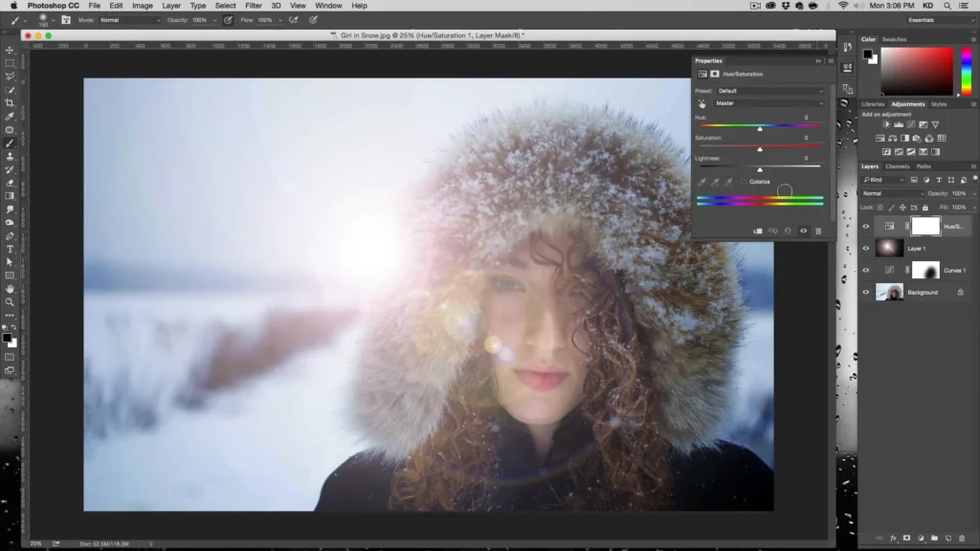
Task: Select the Move tool
Action: (x=10, y=50)
